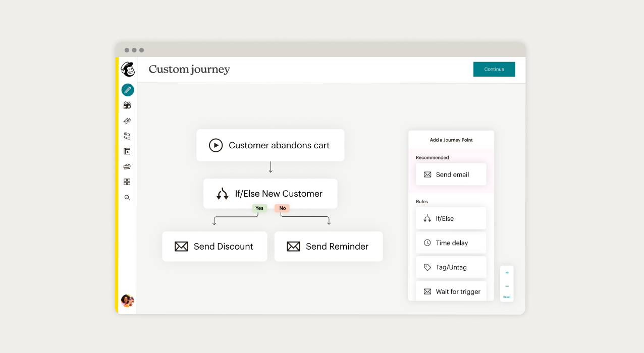Reset the canvas zoom level
Image resolution: width=644 pixels, height=353 pixels.
(507, 297)
